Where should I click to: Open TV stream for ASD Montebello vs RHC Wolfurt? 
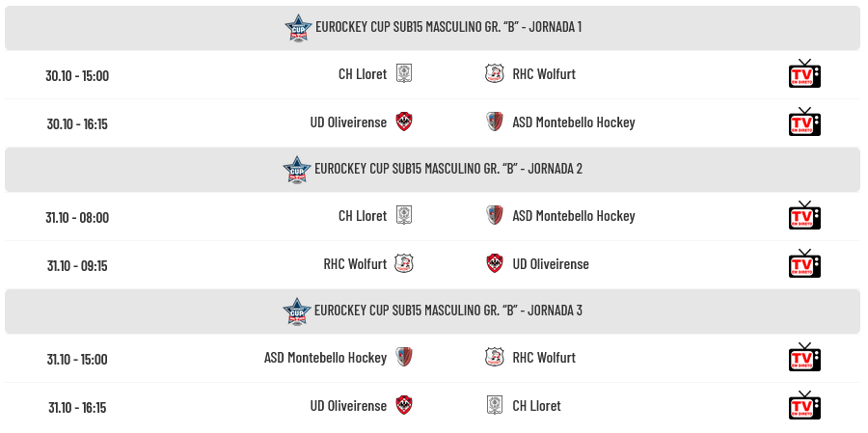[x=803, y=358]
